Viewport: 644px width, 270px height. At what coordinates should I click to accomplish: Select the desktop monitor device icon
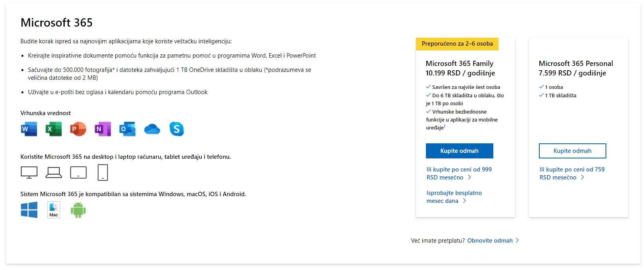coord(29,172)
